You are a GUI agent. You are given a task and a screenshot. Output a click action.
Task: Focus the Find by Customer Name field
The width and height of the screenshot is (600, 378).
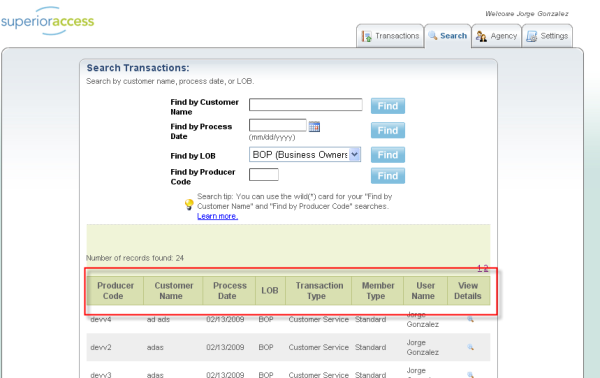[x=305, y=104]
